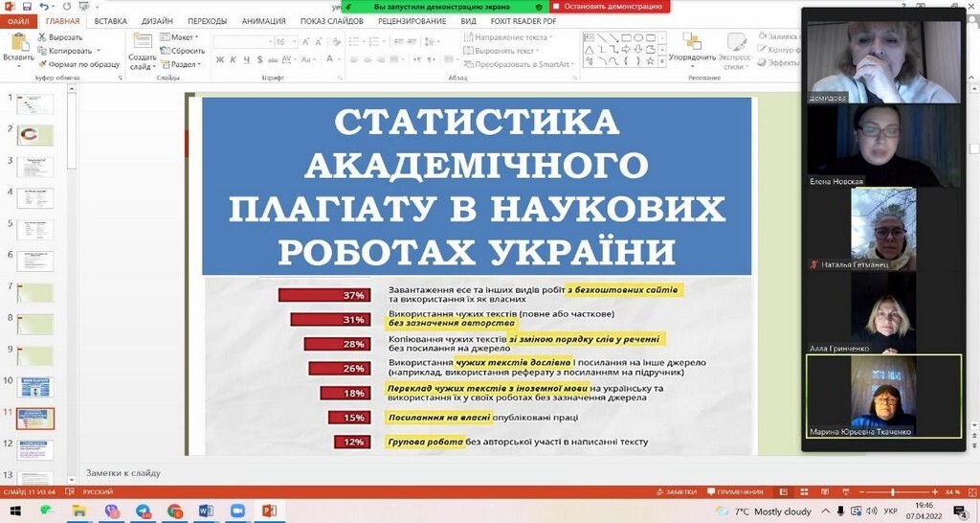Open the ФАЙЛ tab

18,21
